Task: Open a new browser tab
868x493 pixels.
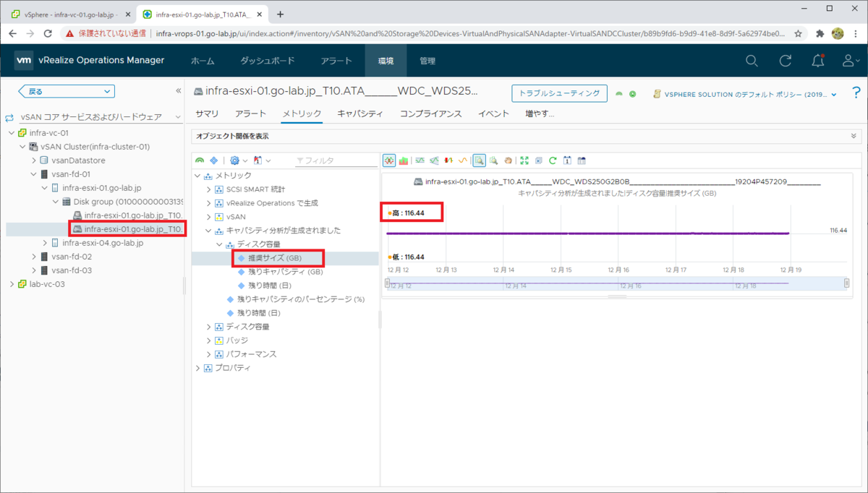Action: [281, 13]
